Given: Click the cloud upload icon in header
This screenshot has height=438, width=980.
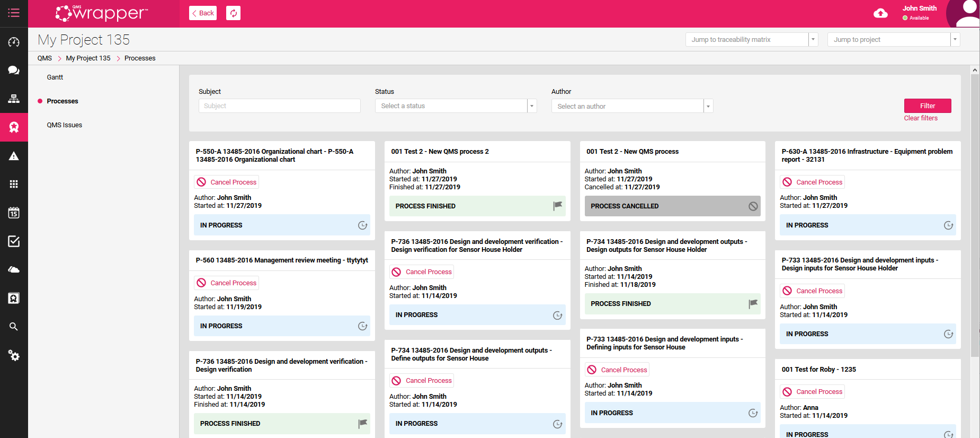Looking at the screenshot, I should [880, 13].
